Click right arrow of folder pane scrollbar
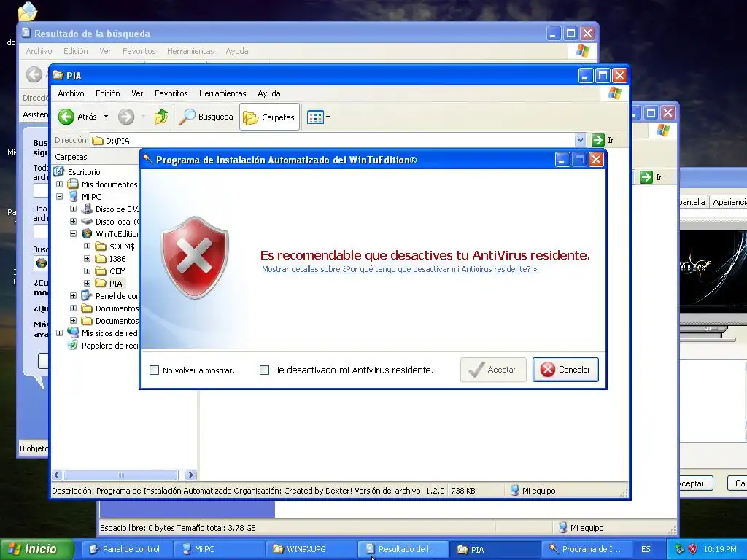The image size is (747, 560). pos(190,475)
